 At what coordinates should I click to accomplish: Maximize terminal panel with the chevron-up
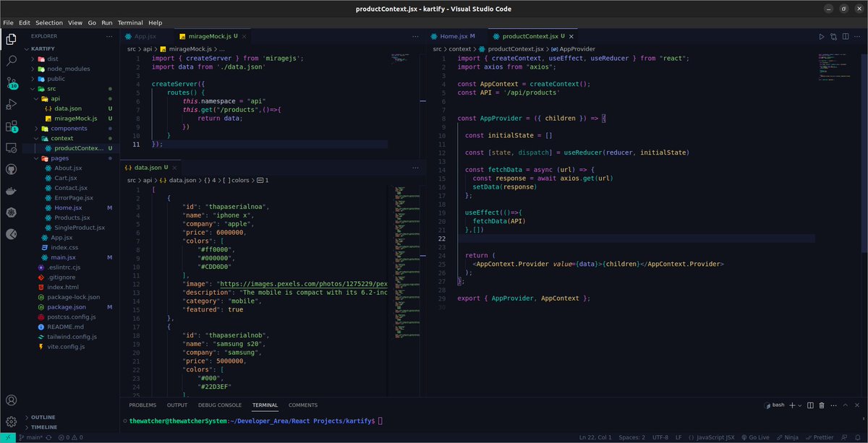point(845,405)
